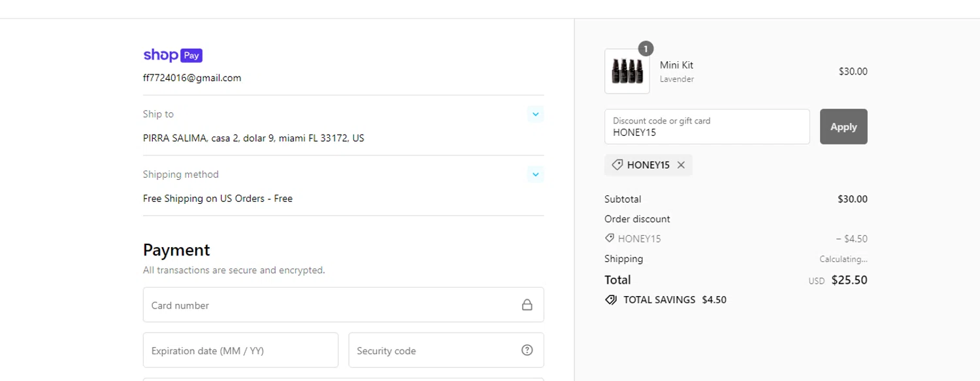Click the Mini Kit $30.00 item price

(x=853, y=72)
